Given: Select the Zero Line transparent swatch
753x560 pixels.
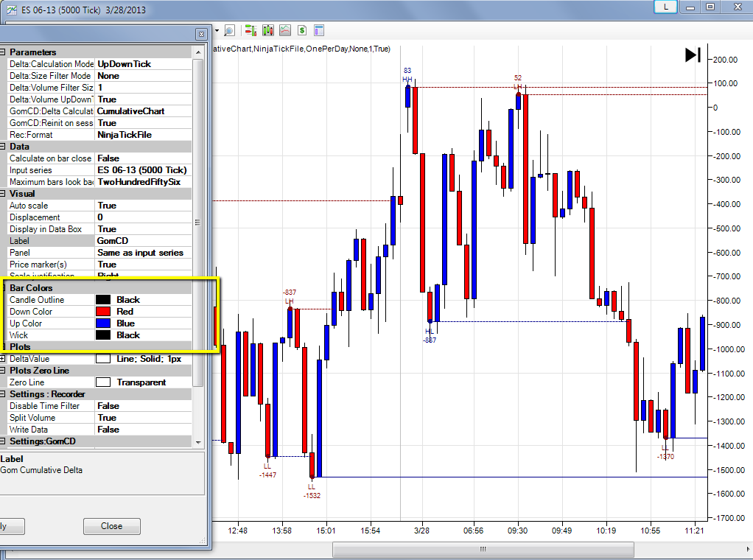Looking at the screenshot, I should pyautogui.click(x=103, y=382).
